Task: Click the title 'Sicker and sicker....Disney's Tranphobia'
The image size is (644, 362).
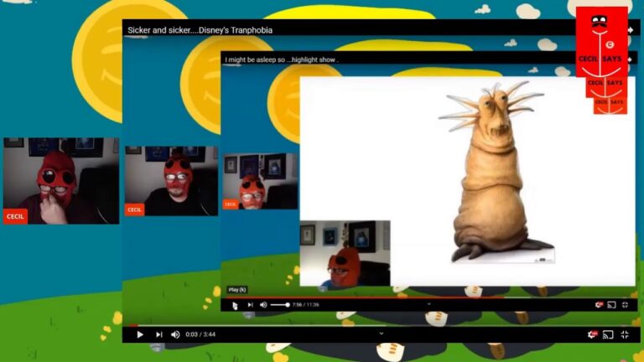Action: click(200, 30)
